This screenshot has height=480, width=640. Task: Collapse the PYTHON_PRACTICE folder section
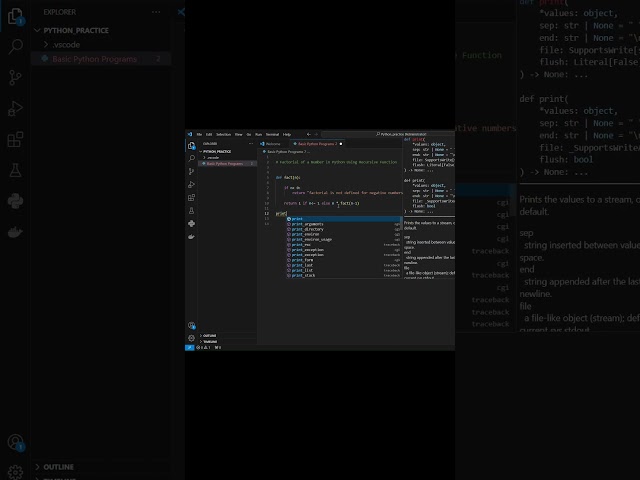click(x=228, y=151)
